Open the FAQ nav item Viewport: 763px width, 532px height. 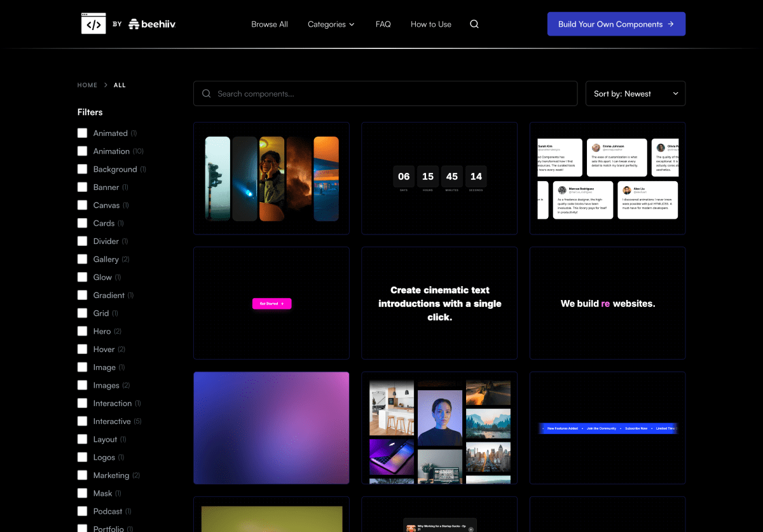point(383,24)
